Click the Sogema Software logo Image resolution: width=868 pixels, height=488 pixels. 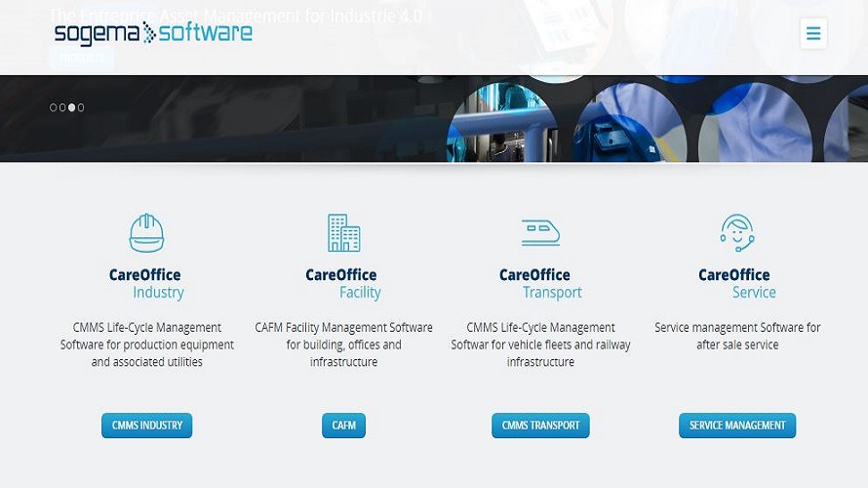point(153,33)
